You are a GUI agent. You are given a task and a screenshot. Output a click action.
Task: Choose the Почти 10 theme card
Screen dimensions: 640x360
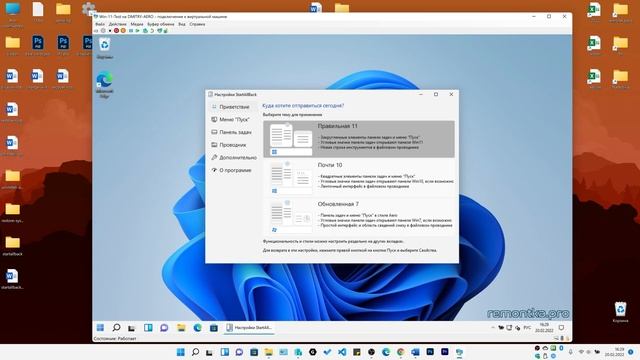359,178
